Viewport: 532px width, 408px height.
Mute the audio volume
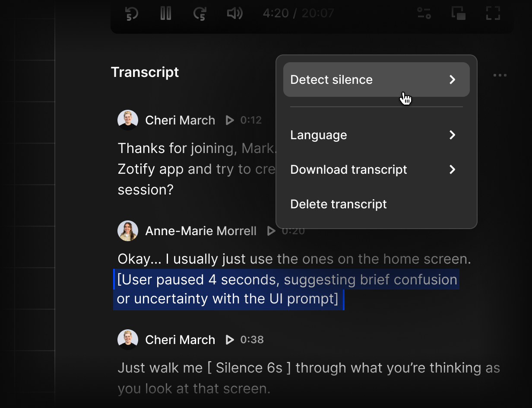click(234, 13)
